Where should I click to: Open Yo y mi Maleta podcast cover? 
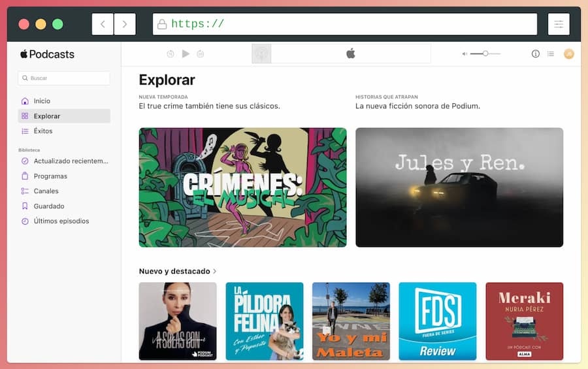351,321
